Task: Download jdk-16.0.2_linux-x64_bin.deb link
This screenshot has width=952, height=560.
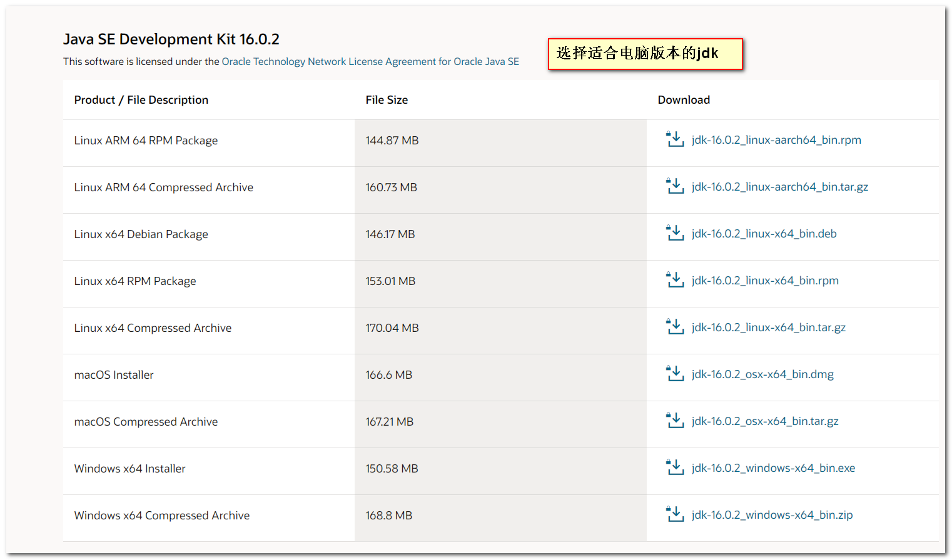Action: point(764,234)
